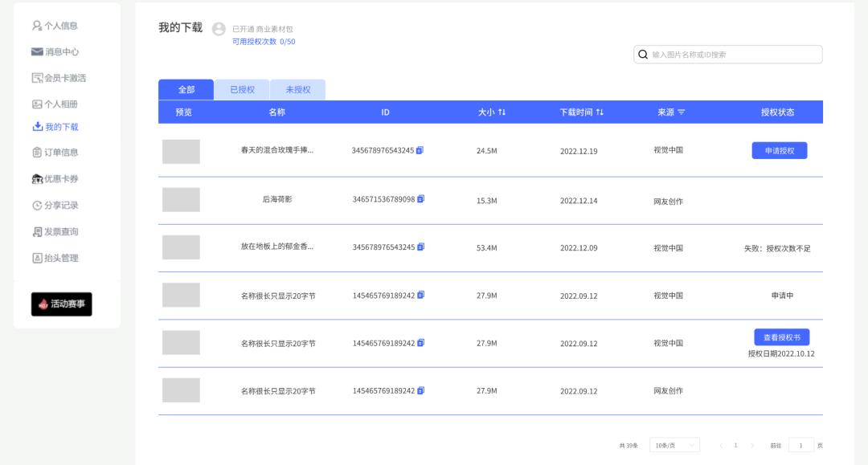Toggle sorting on the 大小 column
Screen dimensions: 868x465
[x=502, y=112]
